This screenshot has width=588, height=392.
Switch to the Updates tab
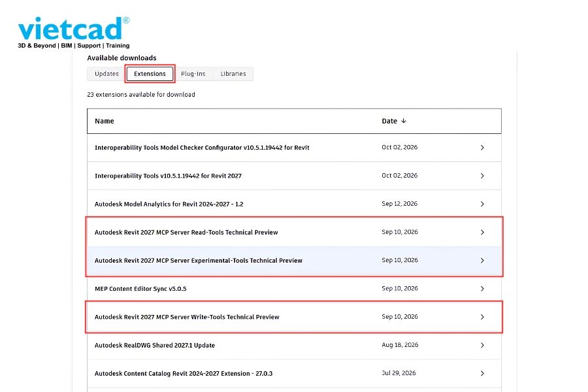coord(106,74)
